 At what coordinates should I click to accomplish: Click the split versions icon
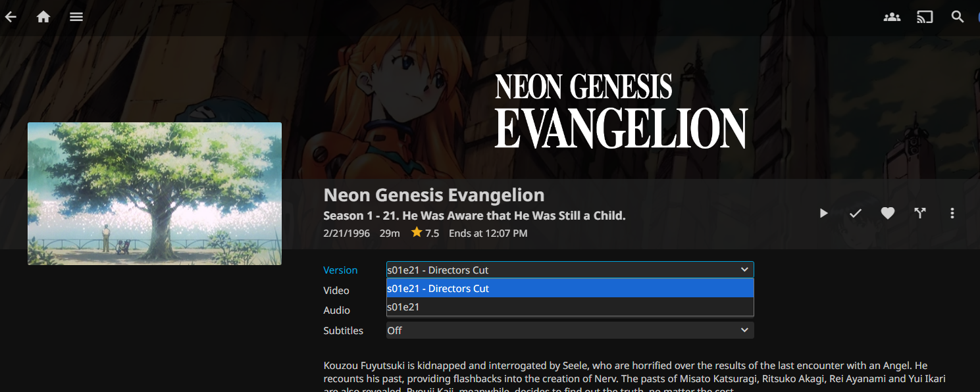point(920,213)
